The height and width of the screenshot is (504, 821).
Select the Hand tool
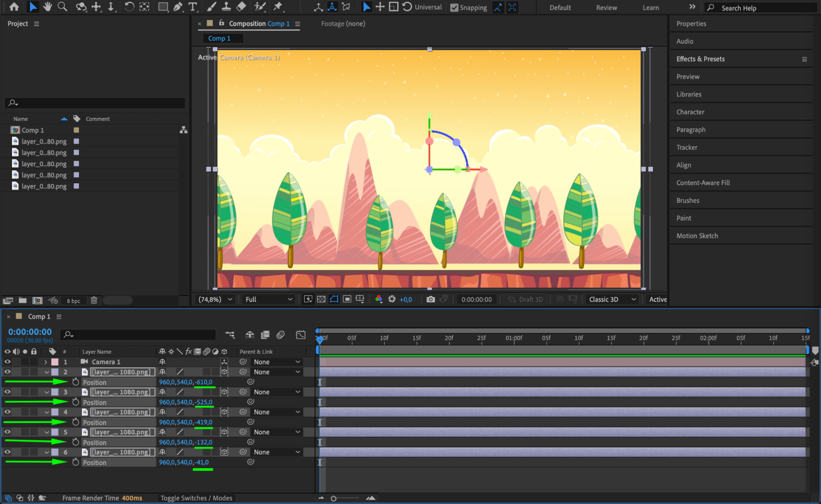coord(47,7)
